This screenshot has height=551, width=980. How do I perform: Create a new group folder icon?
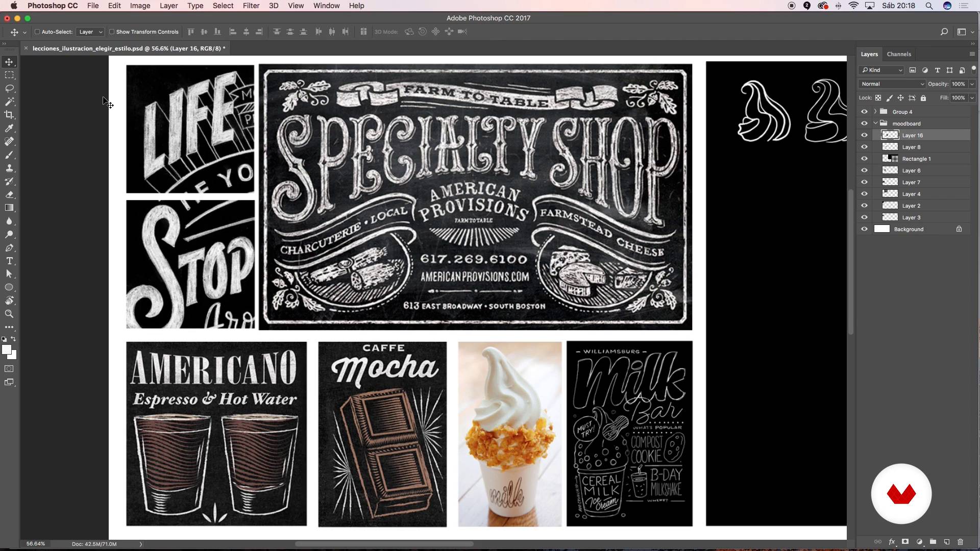tap(933, 542)
